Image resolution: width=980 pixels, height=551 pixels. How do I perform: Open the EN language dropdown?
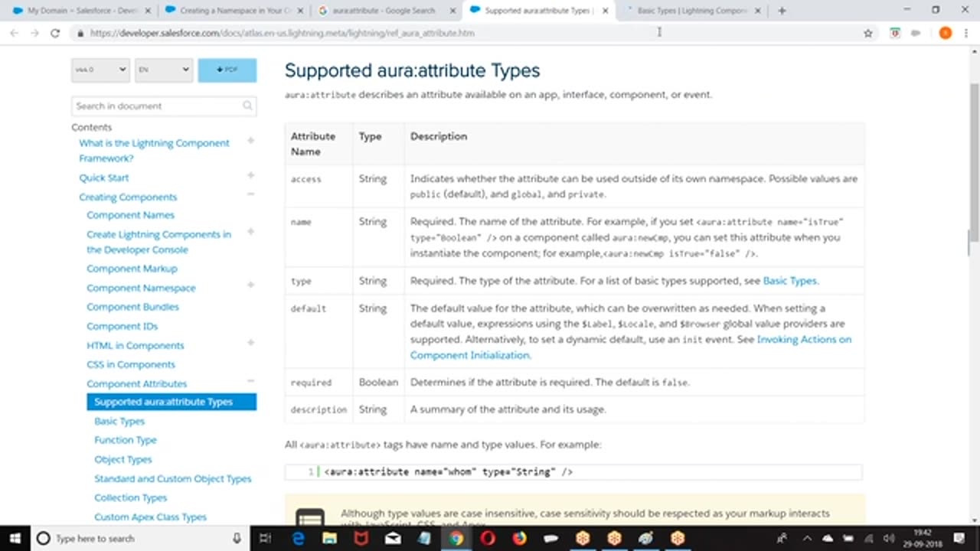coord(163,70)
